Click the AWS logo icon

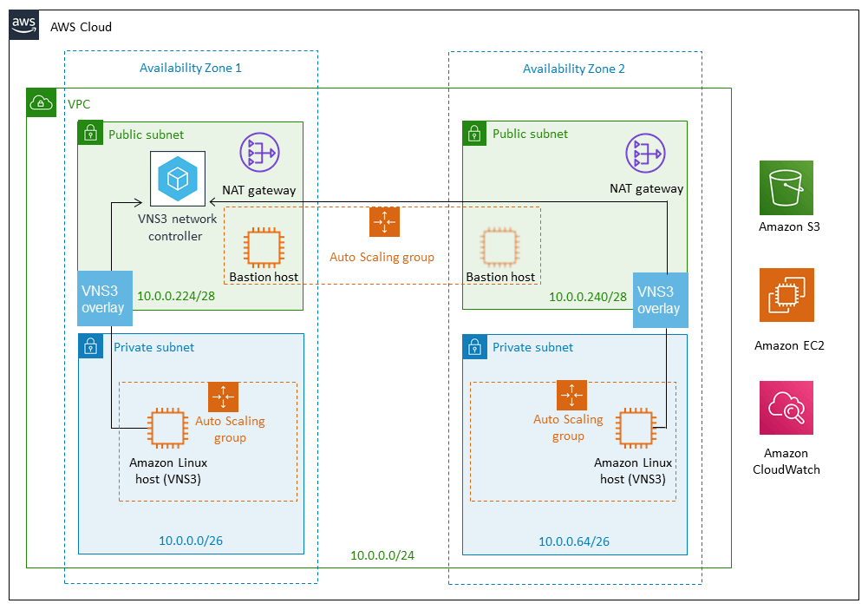[23, 25]
